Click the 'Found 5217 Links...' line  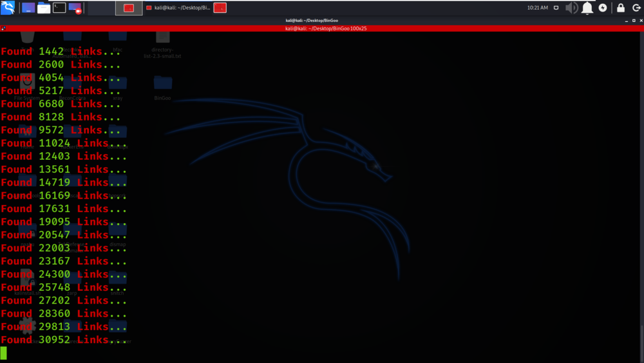61,91
